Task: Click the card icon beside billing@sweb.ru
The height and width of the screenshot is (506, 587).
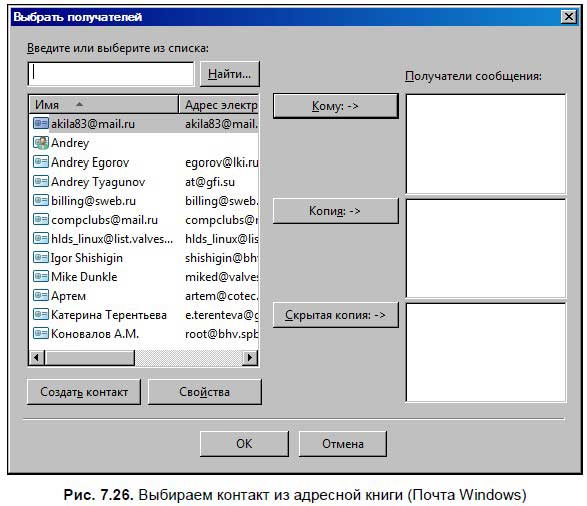Action: (x=40, y=200)
